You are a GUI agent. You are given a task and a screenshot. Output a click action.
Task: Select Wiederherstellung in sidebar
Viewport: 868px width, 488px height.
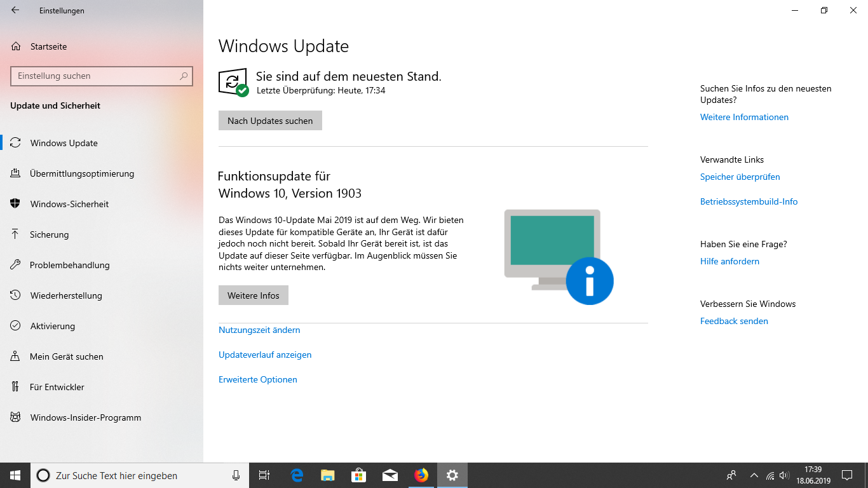coord(102,295)
